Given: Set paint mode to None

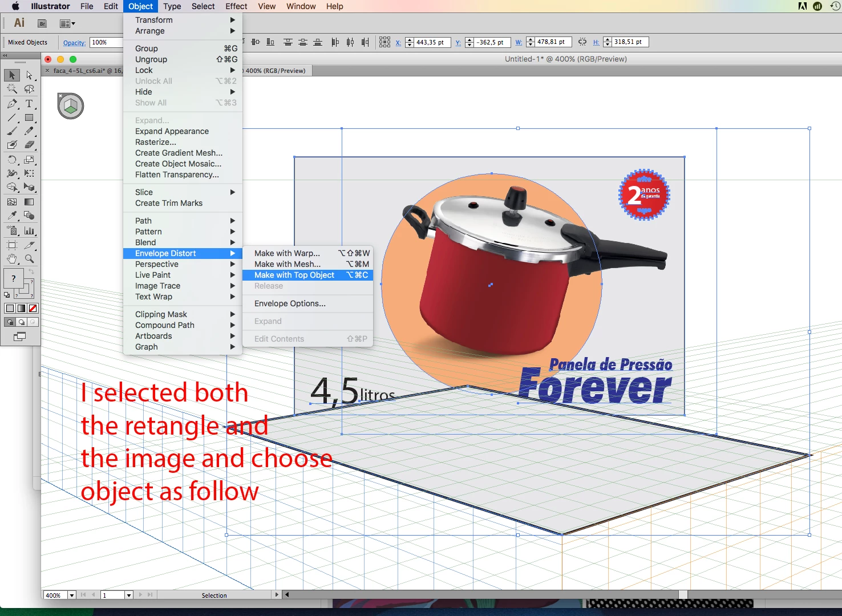Looking at the screenshot, I should (x=33, y=309).
